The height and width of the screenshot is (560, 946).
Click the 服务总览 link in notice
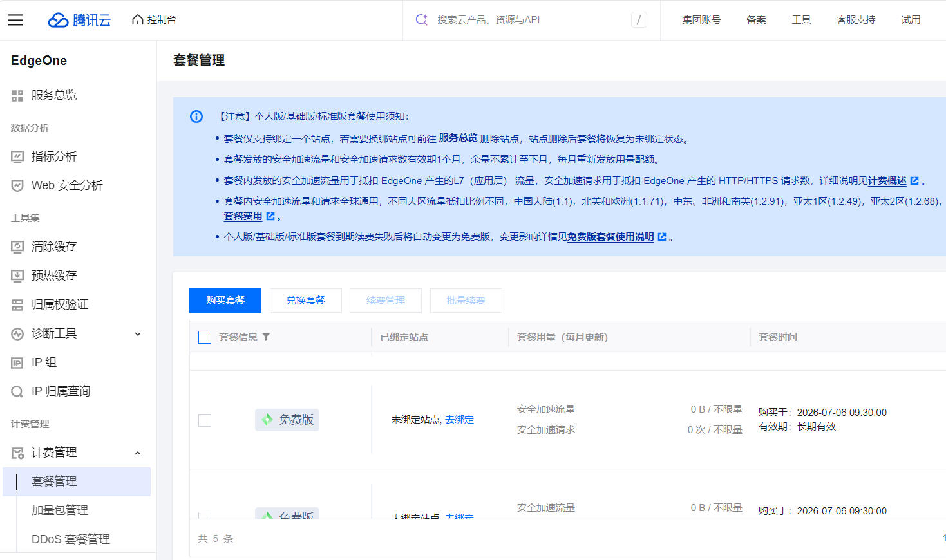coord(458,138)
